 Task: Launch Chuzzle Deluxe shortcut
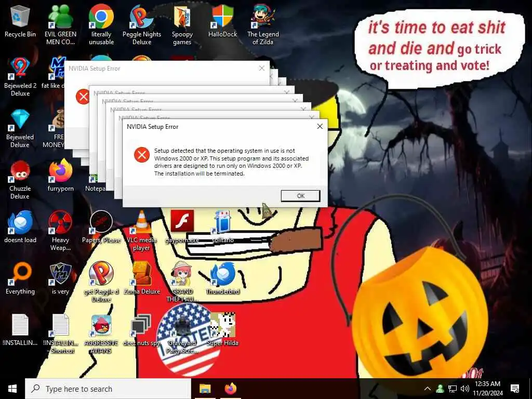click(x=20, y=180)
